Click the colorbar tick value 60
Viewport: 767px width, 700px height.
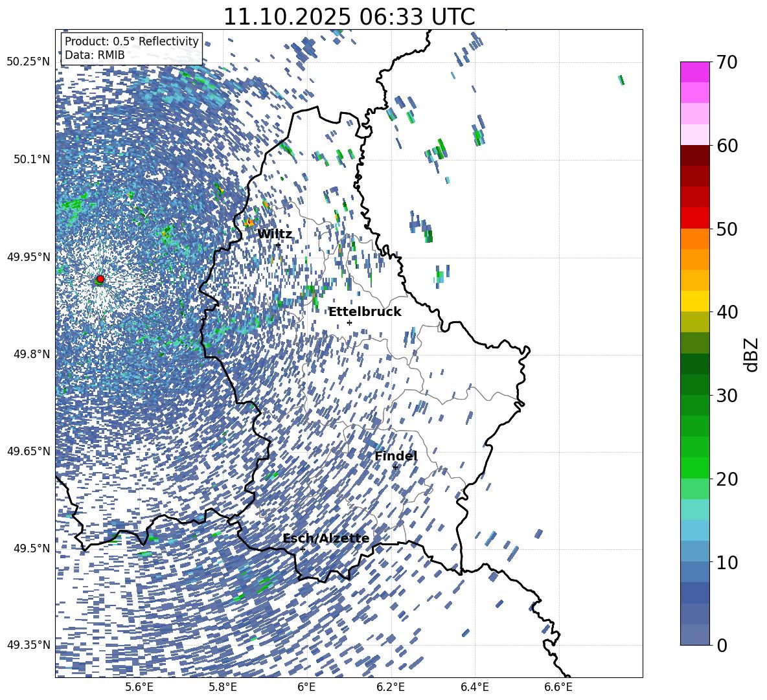[x=727, y=146]
